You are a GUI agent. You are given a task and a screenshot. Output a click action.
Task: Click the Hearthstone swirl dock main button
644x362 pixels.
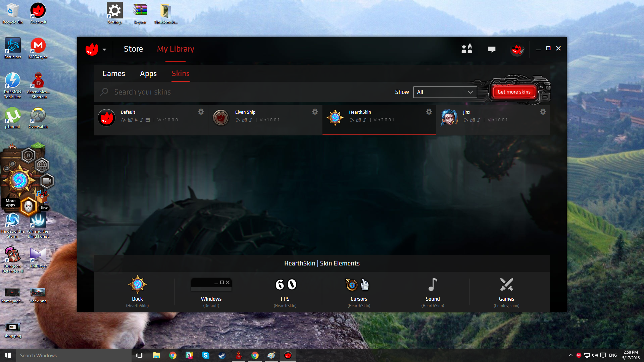pyautogui.click(x=19, y=181)
